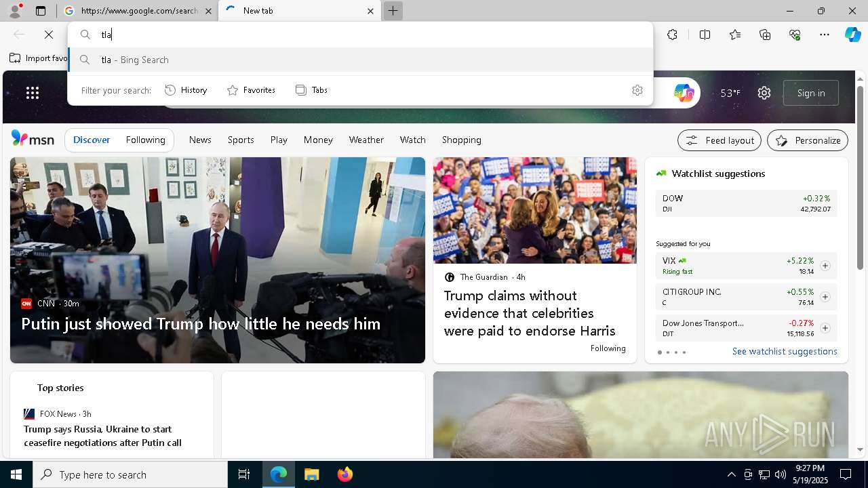This screenshot has width=868, height=488.
Task: Open the DOW watchlist row
Action: pyautogui.click(x=747, y=203)
